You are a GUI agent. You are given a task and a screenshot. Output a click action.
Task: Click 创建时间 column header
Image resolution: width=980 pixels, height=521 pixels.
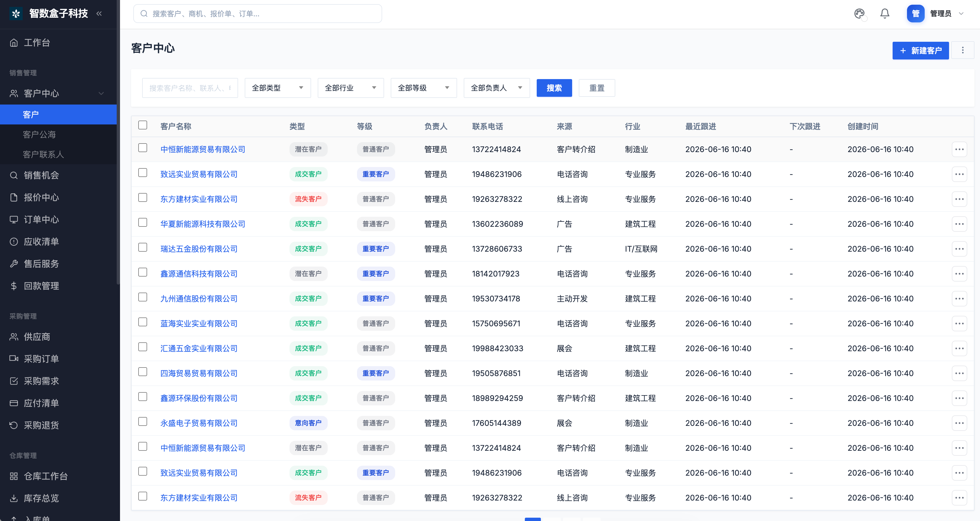(862, 126)
